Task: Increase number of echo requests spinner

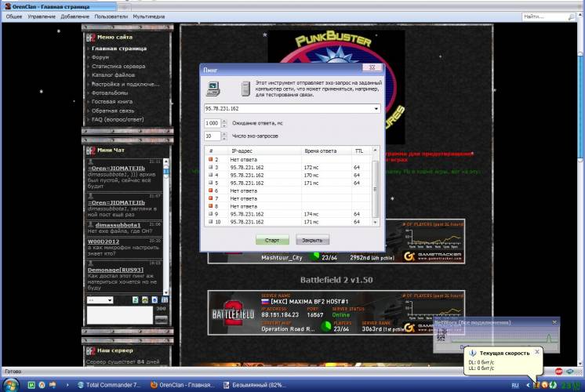Action: pos(224,134)
